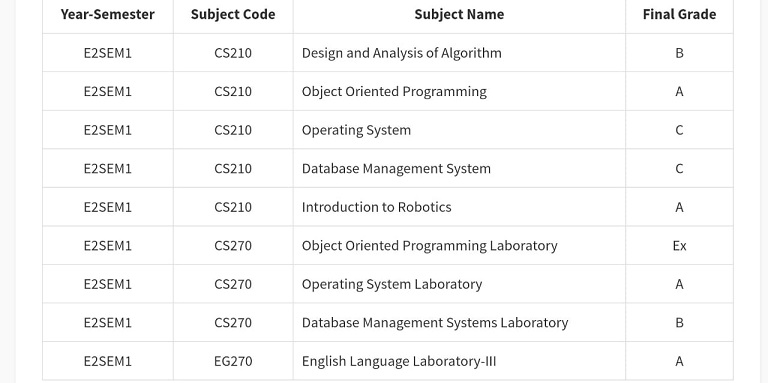
Task: Select the Introduction to Robotics row
Action: [388, 207]
